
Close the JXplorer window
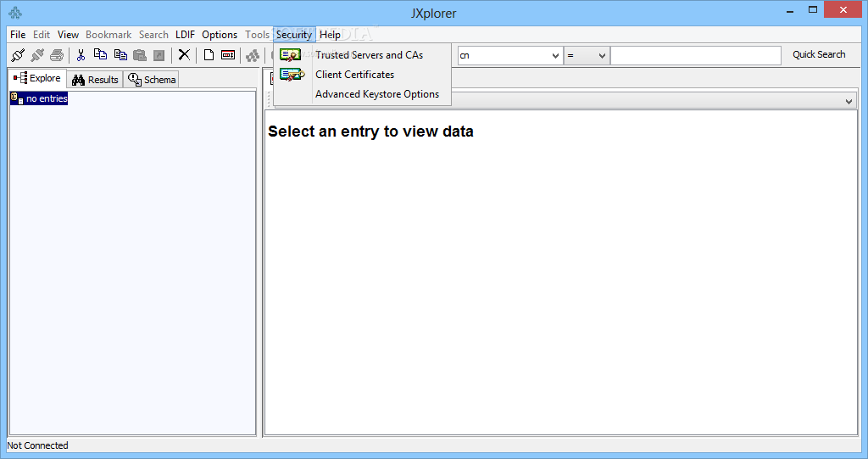pos(843,10)
